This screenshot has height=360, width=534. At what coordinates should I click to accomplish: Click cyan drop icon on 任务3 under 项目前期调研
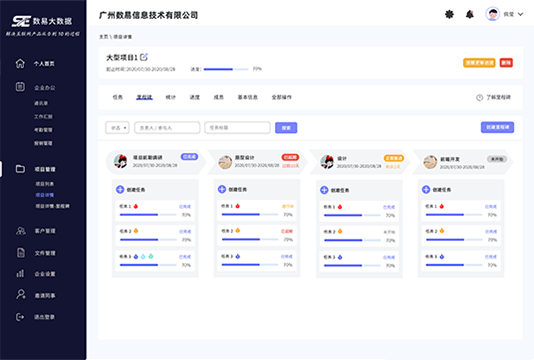coord(143,256)
